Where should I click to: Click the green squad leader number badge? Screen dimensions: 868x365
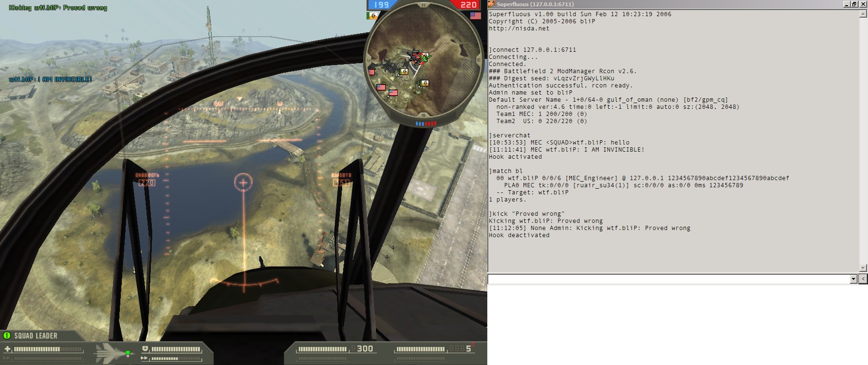[x=7, y=336]
